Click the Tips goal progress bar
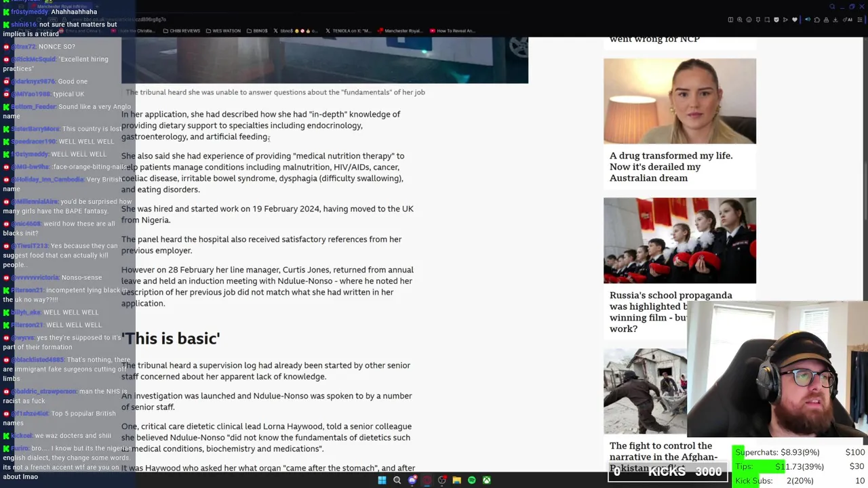868x488 pixels. click(x=800, y=466)
